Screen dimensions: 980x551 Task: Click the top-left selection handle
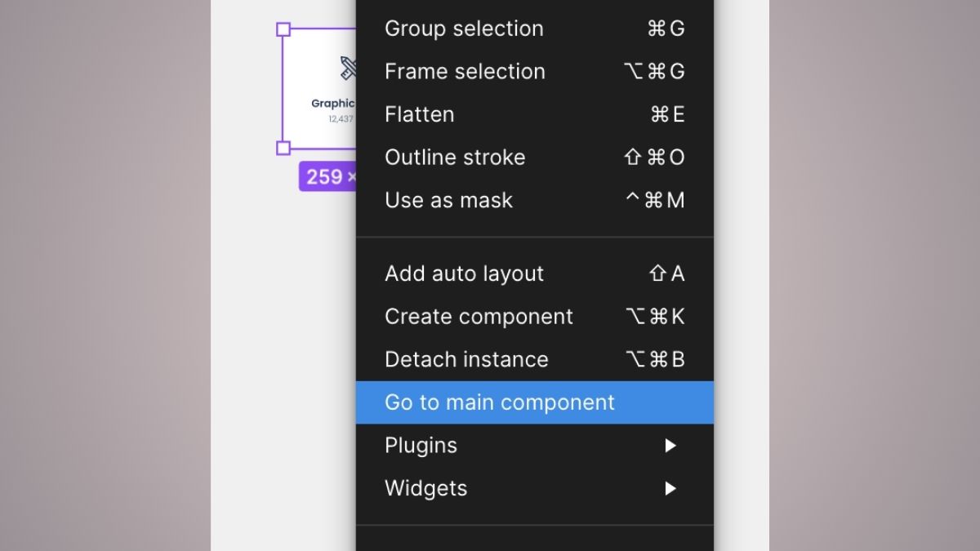(x=284, y=29)
